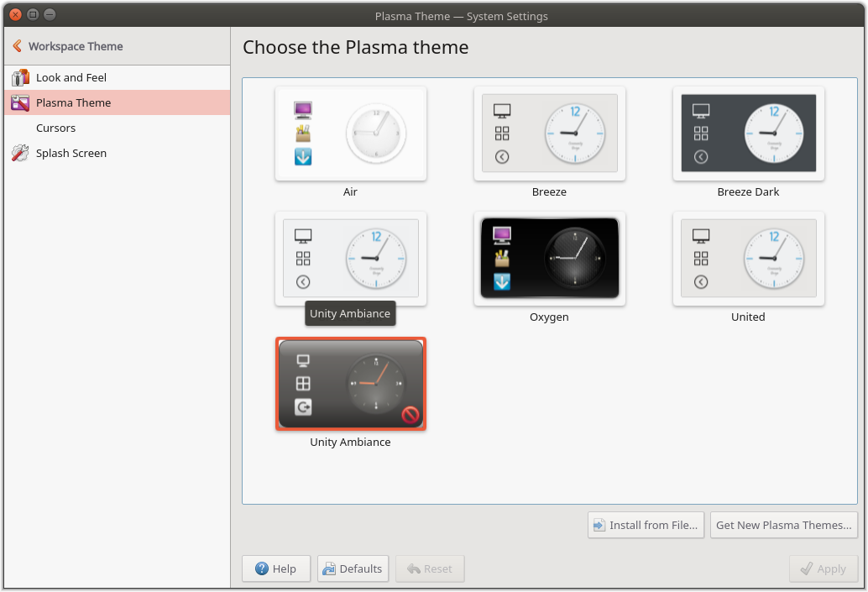Select the United theme preview
This screenshot has width=868, height=592.
coord(748,259)
